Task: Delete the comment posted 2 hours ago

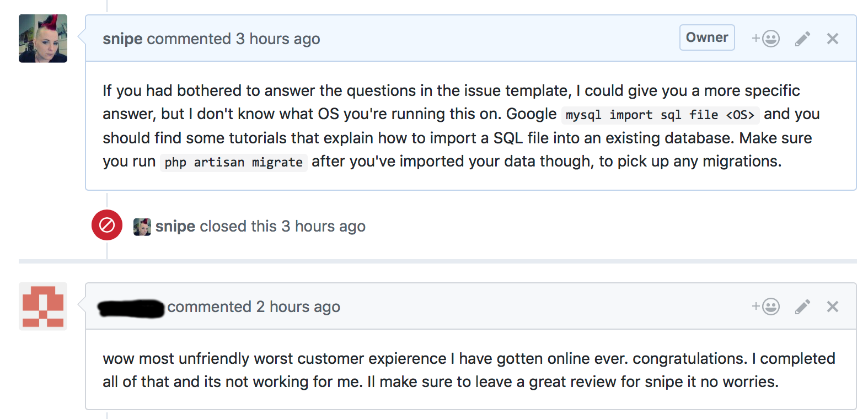Action: point(832,307)
